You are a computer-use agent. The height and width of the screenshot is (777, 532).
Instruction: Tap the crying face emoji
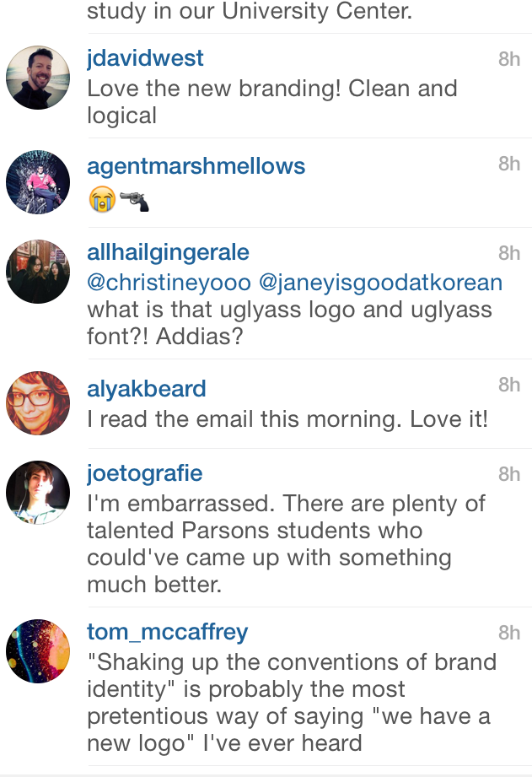click(102, 199)
